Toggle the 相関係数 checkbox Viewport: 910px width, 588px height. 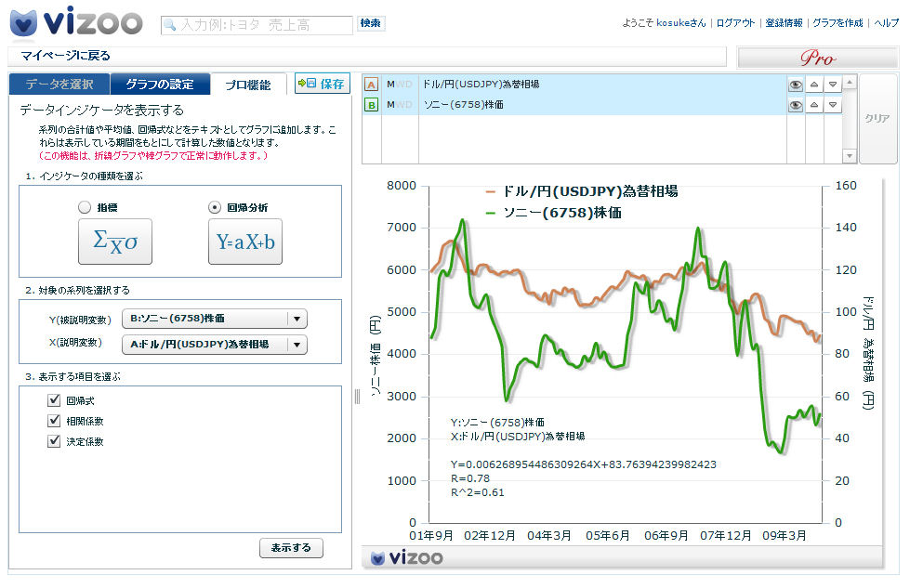(x=54, y=421)
